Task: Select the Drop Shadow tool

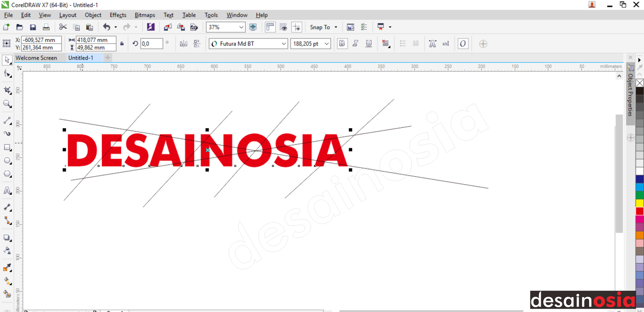Action: [7, 238]
